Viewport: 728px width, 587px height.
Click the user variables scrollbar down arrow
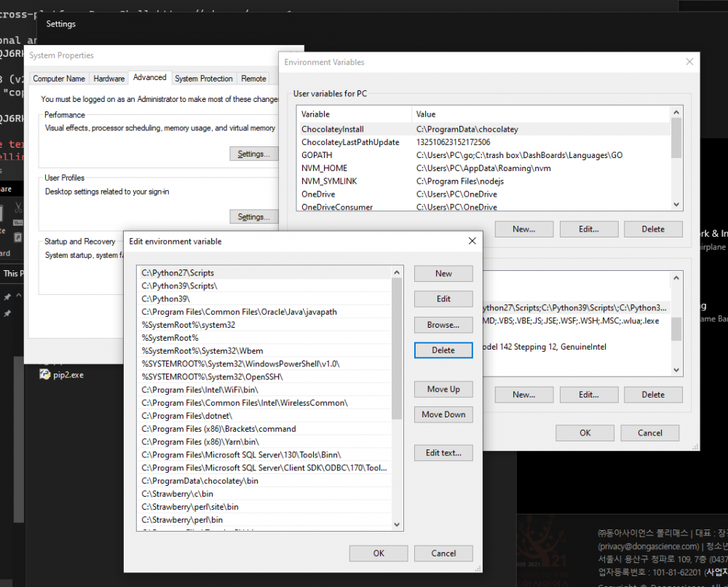tap(676, 205)
